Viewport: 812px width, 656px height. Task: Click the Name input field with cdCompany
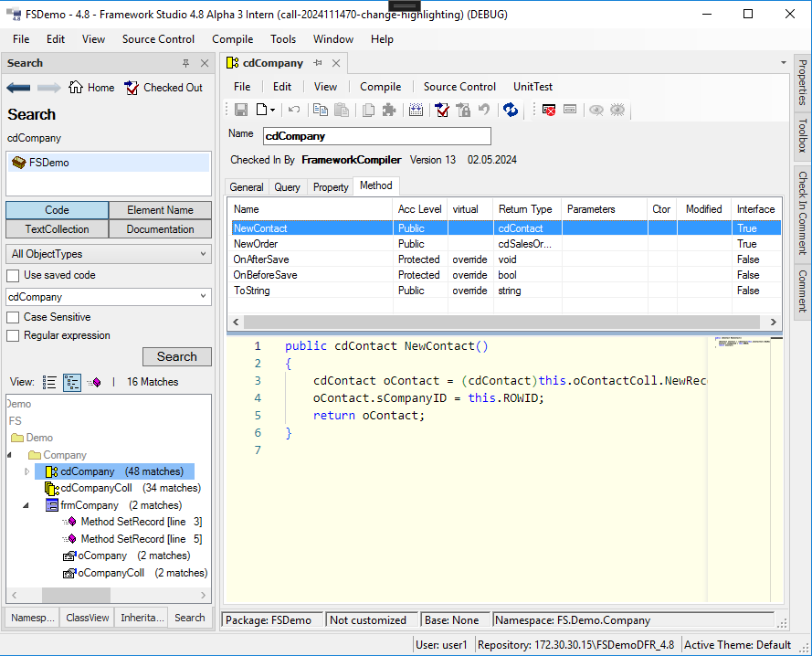pyautogui.click(x=377, y=136)
